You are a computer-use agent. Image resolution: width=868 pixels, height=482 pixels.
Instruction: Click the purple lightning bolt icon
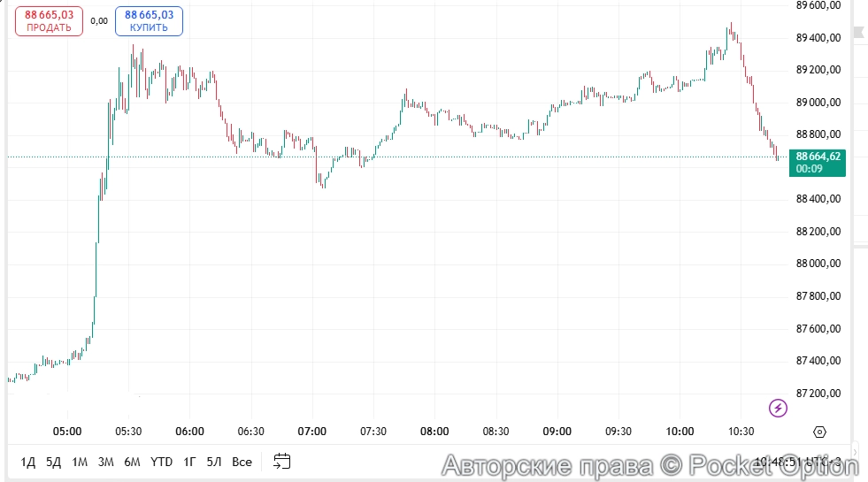(777, 408)
